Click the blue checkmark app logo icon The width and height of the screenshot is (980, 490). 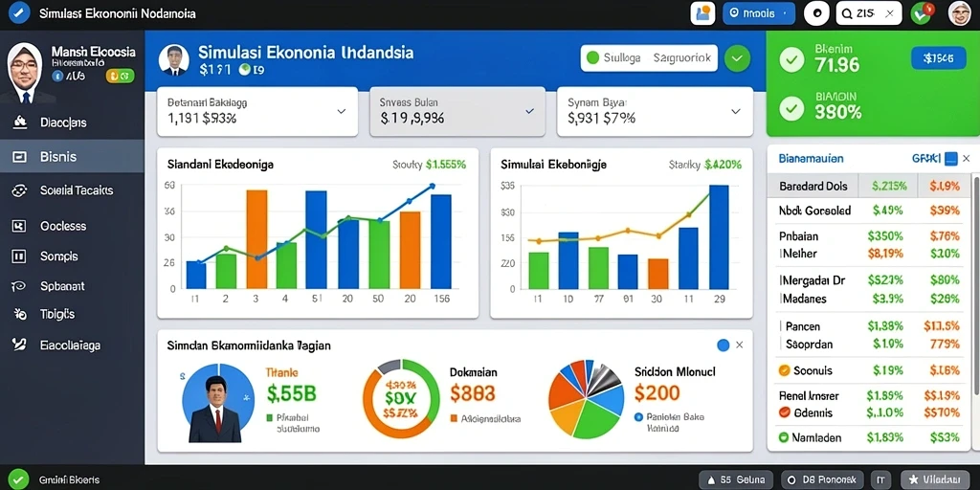[19, 13]
